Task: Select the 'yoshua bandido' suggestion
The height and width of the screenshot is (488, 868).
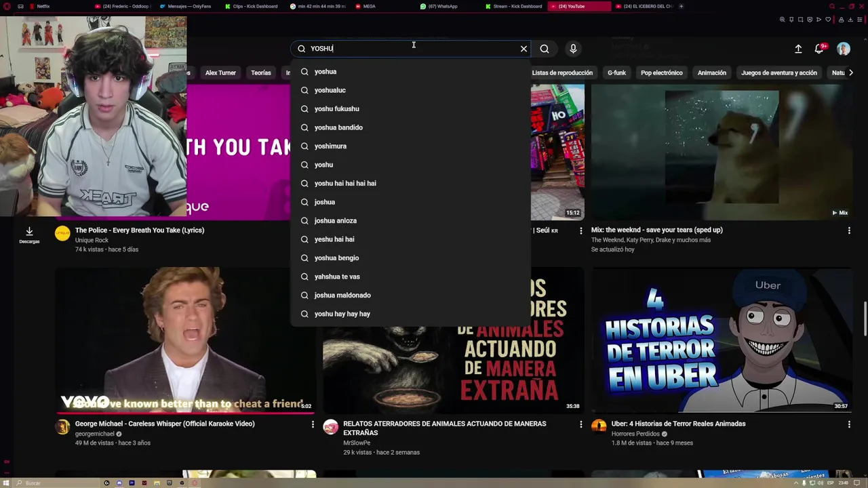Action: (x=411, y=127)
